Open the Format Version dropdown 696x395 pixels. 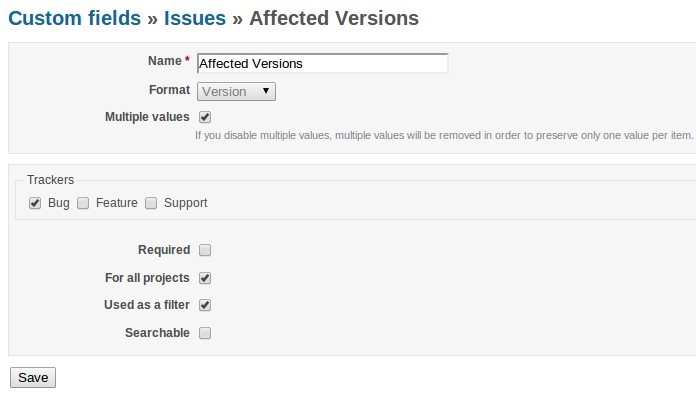pyautogui.click(x=236, y=91)
